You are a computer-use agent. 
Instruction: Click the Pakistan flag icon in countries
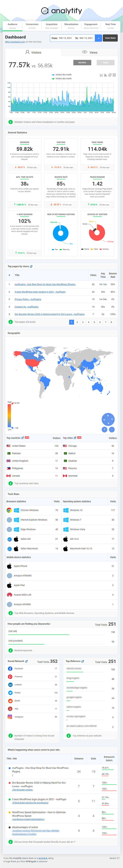[9, 453]
